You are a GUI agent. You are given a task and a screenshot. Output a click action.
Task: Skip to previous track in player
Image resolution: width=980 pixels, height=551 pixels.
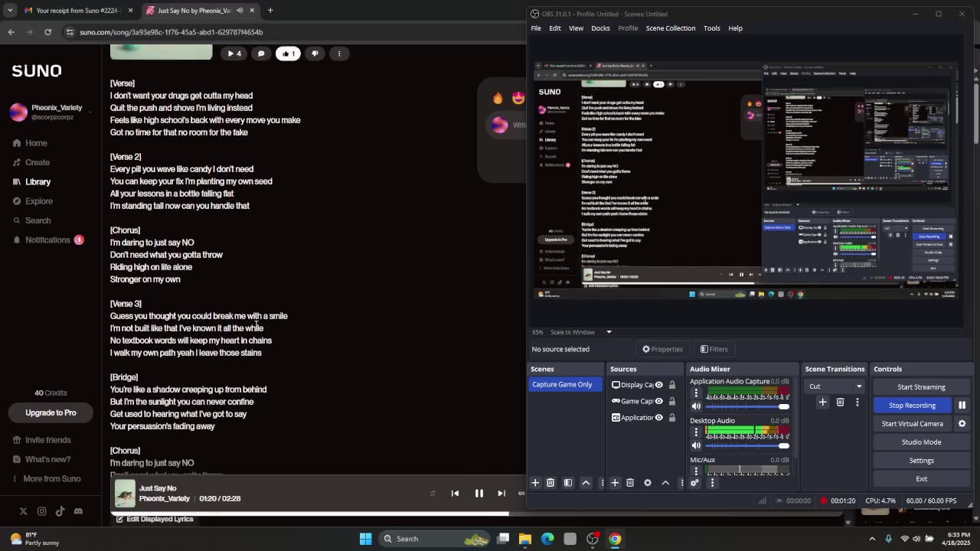click(x=455, y=494)
